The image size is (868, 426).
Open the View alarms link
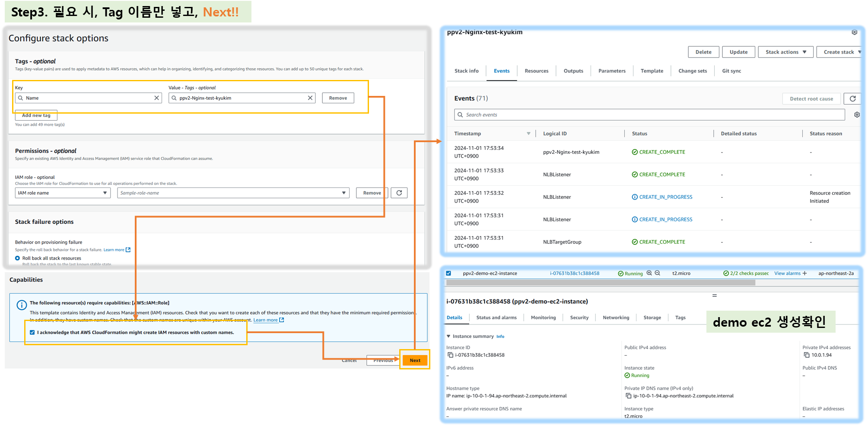[x=787, y=273]
